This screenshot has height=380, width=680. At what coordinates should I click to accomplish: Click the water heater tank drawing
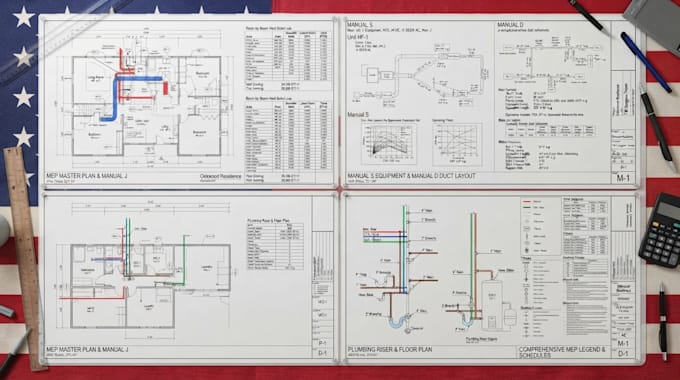[x=492, y=305]
